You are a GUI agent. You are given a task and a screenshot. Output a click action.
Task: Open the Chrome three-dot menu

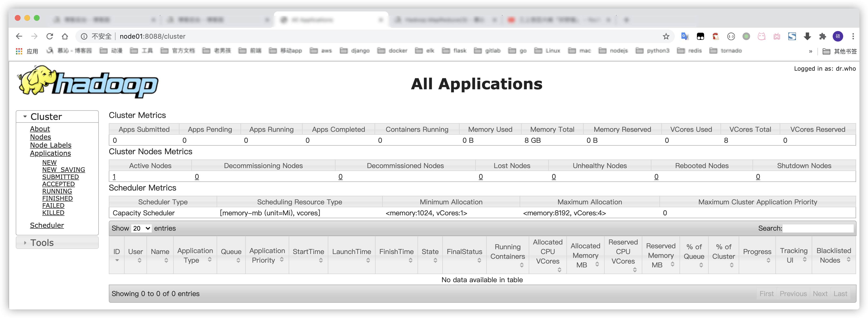(853, 37)
